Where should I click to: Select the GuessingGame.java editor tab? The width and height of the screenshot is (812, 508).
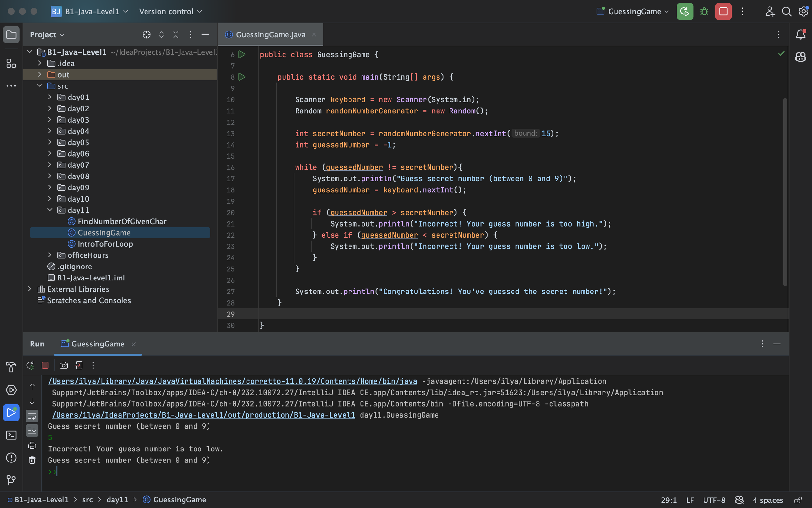pos(270,34)
